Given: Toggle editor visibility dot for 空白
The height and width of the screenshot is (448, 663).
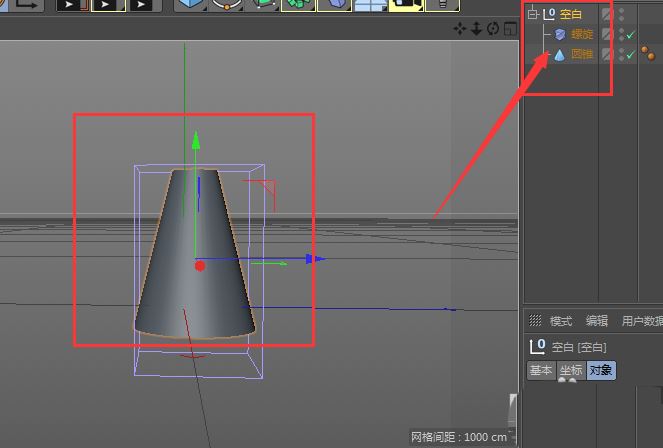Looking at the screenshot, I should point(621,11).
